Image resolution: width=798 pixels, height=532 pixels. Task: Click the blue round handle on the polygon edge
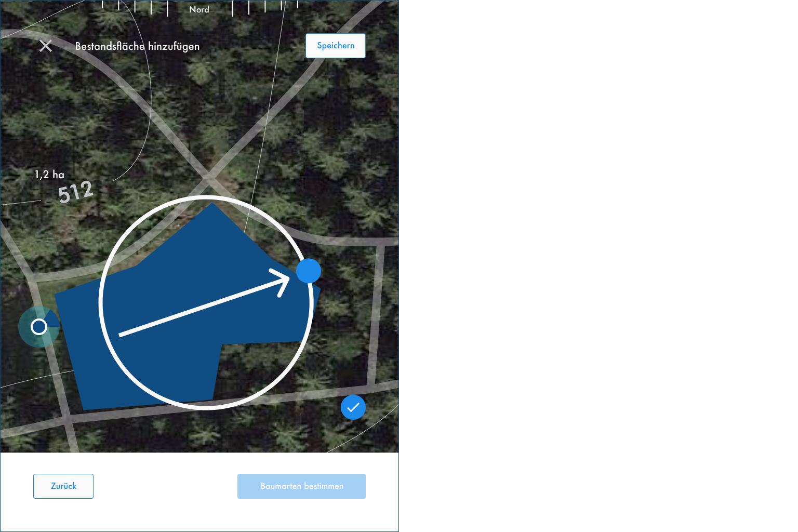click(309, 271)
